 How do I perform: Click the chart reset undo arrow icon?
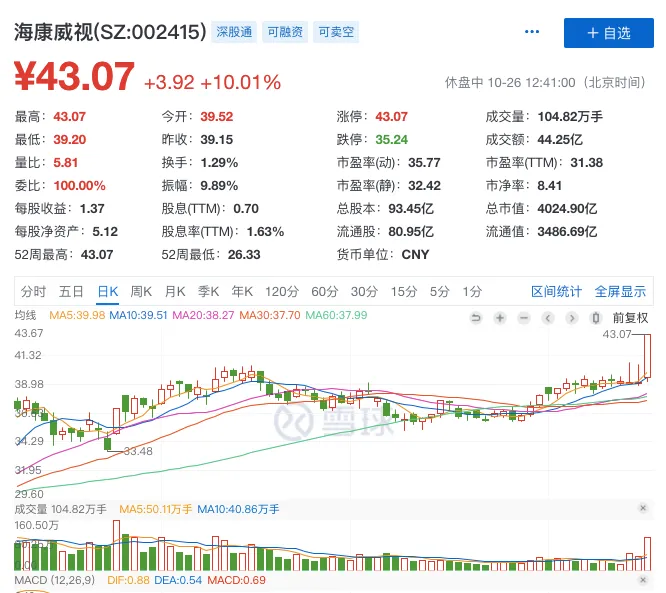[476, 318]
